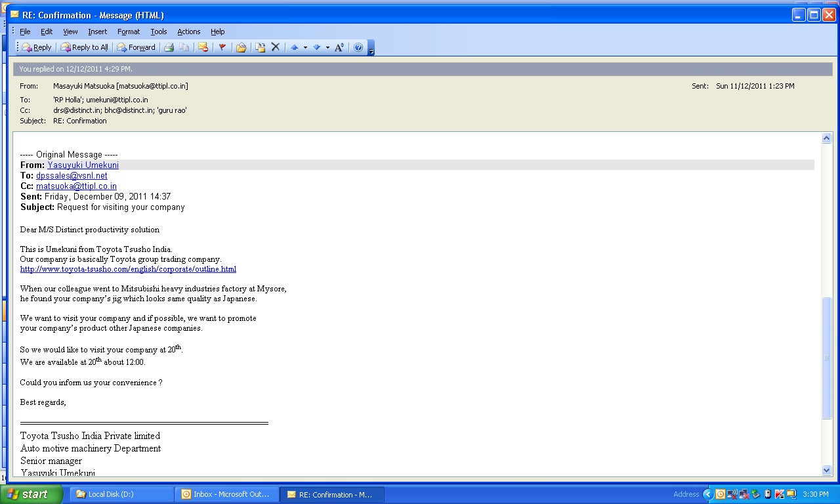Image resolution: width=840 pixels, height=504 pixels.
Task: Open Outlook Help question mark icon
Action: pyautogui.click(x=358, y=47)
